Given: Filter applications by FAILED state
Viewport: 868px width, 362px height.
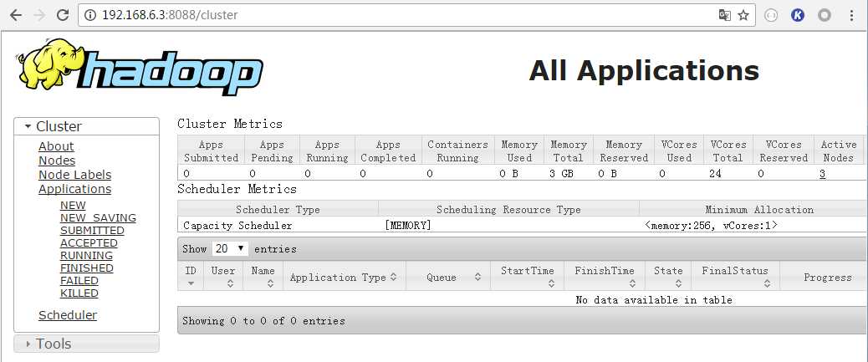Looking at the screenshot, I should click(79, 281).
